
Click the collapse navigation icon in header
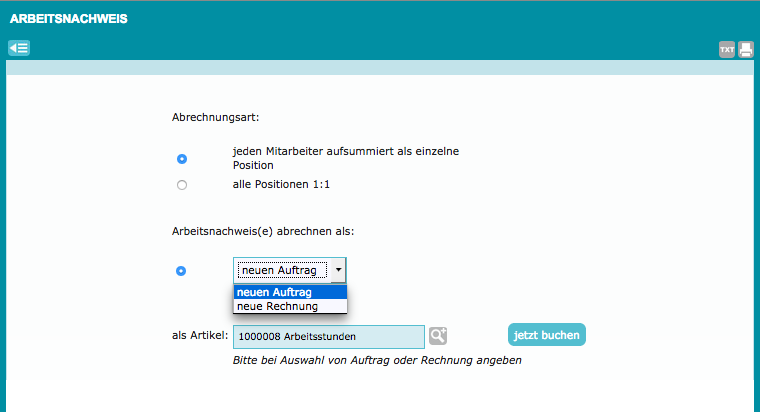(18, 48)
